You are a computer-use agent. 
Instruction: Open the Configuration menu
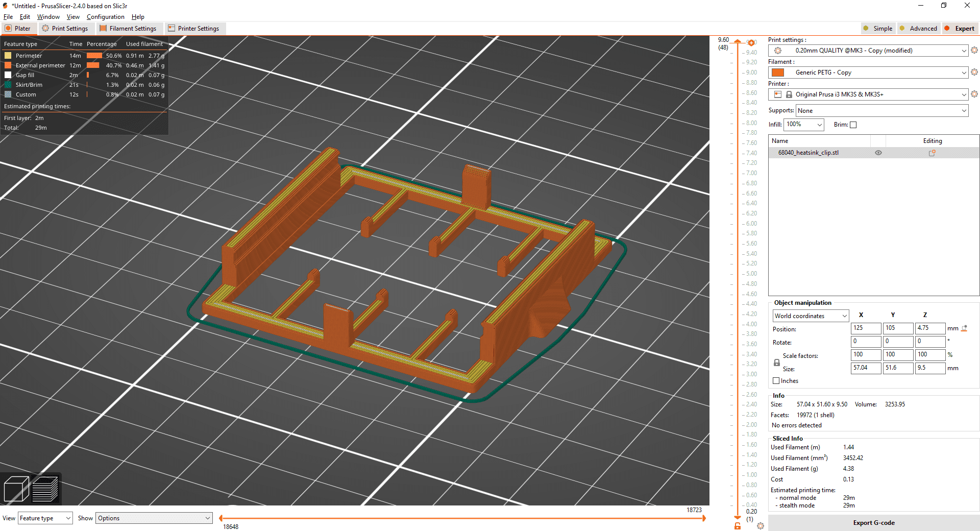[105, 17]
